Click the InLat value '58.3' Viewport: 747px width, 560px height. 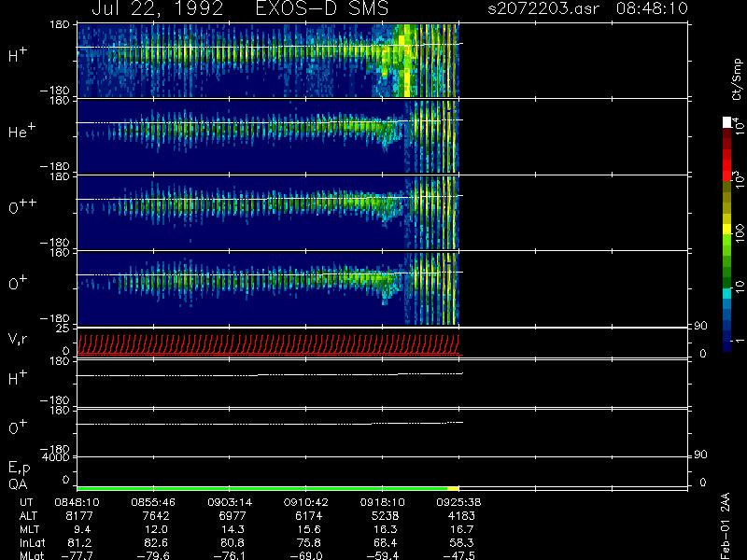pyautogui.click(x=461, y=542)
